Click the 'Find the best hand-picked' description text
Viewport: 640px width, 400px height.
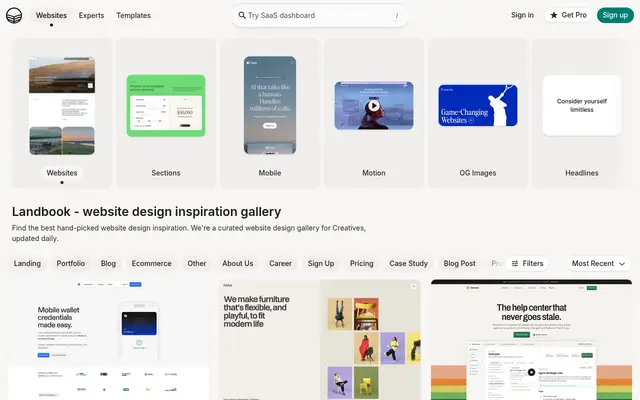189,233
